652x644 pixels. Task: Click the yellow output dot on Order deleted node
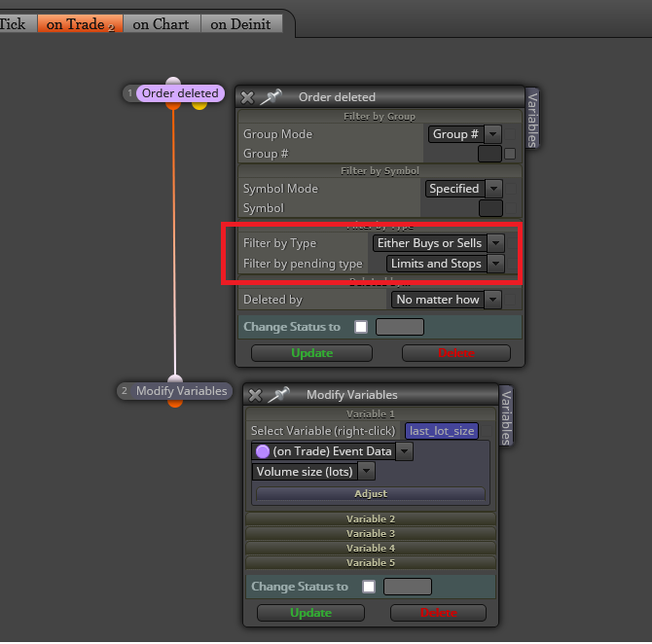point(199,105)
